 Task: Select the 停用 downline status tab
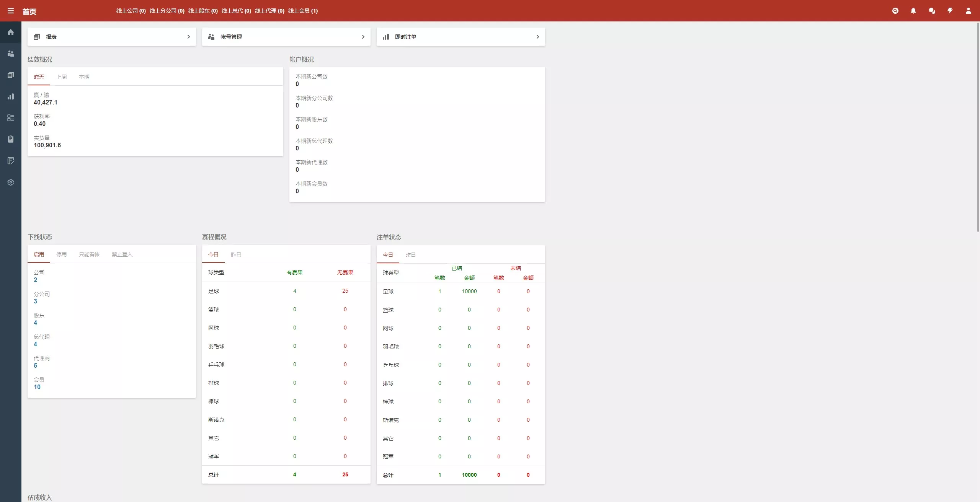click(61, 254)
